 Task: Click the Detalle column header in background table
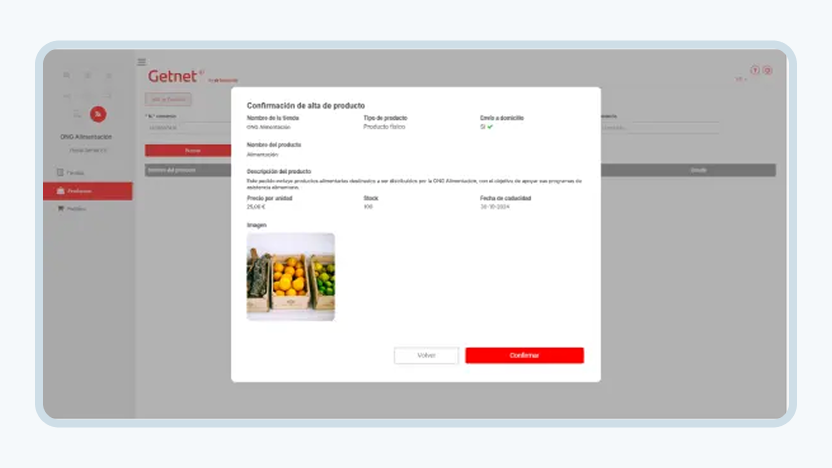click(x=698, y=170)
